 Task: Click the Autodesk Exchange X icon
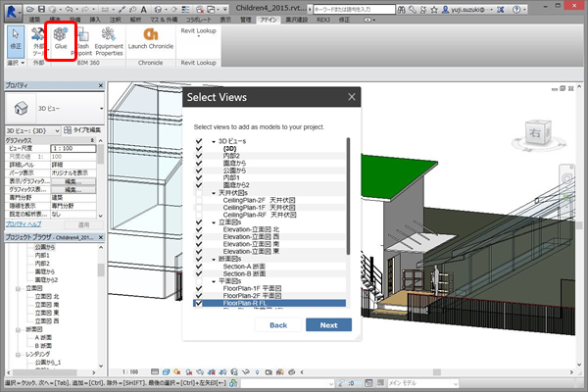click(x=501, y=10)
